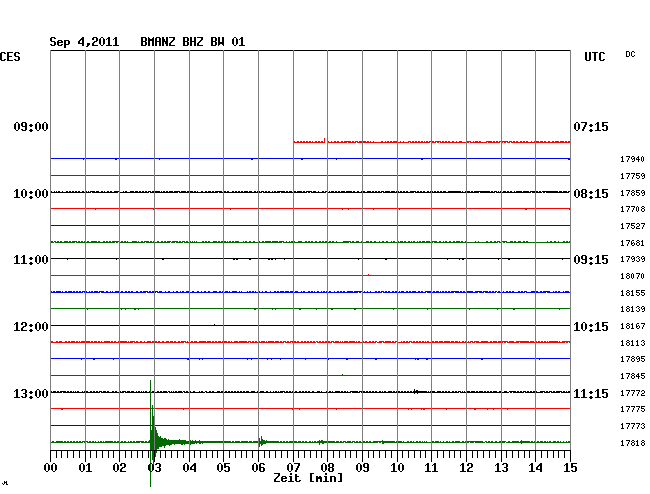Click DC value '17939'
The height and width of the screenshot is (494, 650).
coord(633,259)
